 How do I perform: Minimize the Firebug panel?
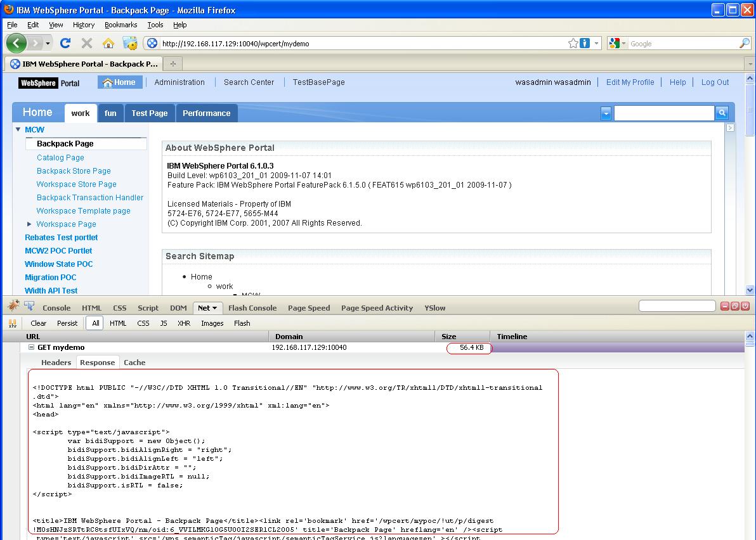(725, 306)
